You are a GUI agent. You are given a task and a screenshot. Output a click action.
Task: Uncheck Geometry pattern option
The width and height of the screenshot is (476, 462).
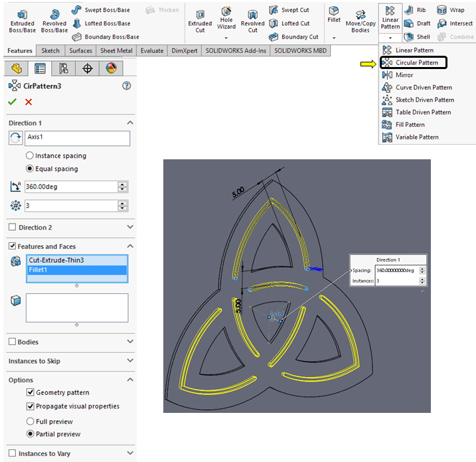point(31,393)
